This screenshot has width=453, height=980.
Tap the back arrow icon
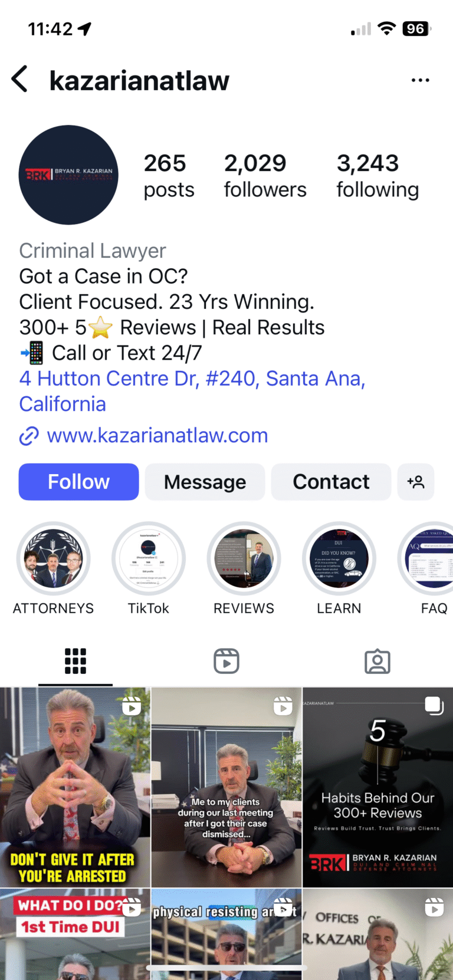click(19, 79)
